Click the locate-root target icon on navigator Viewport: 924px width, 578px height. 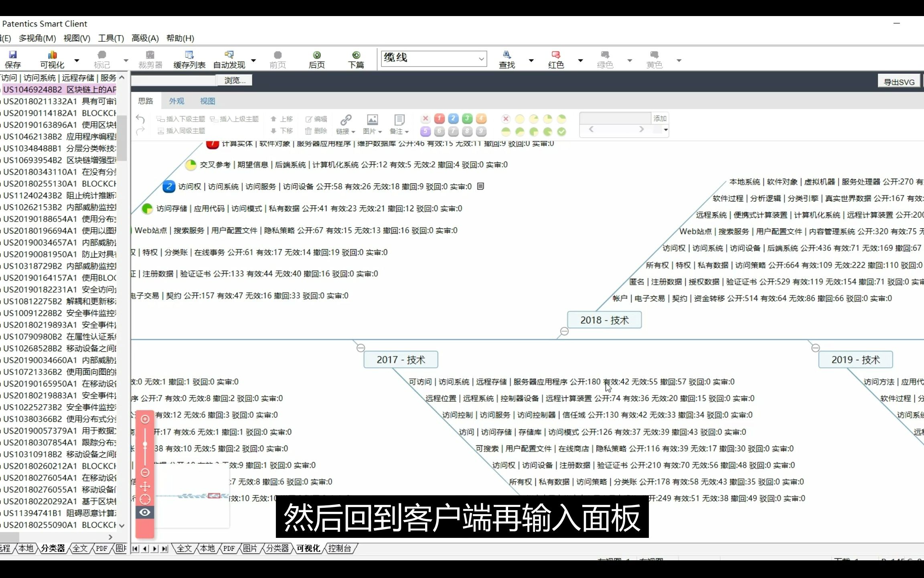[145, 500]
